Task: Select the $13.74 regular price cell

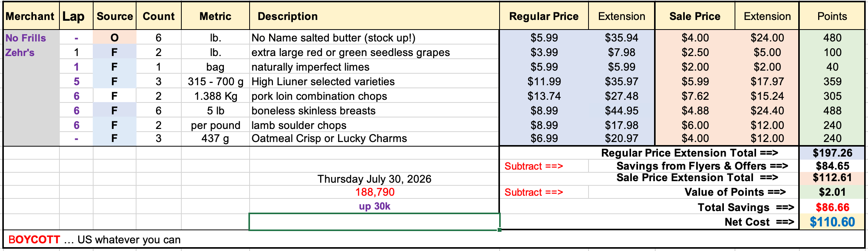Action: [x=544, y=96]
